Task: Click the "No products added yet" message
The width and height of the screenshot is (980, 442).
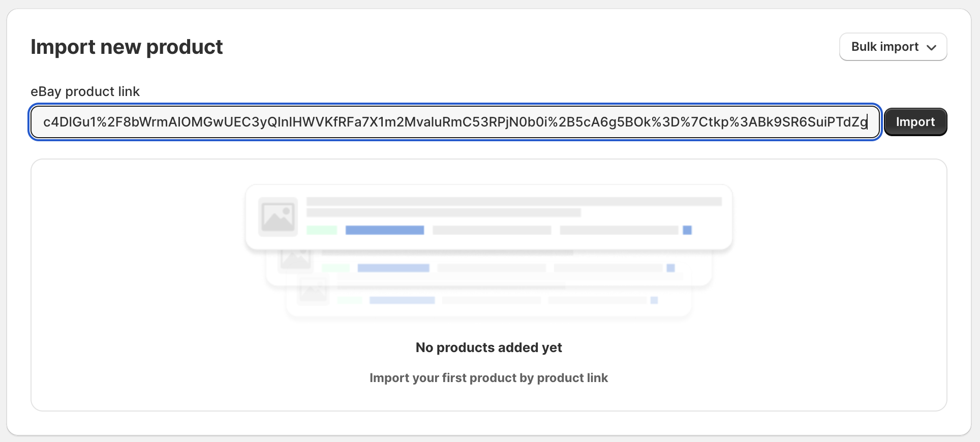Action: click(x=488, y=348)
